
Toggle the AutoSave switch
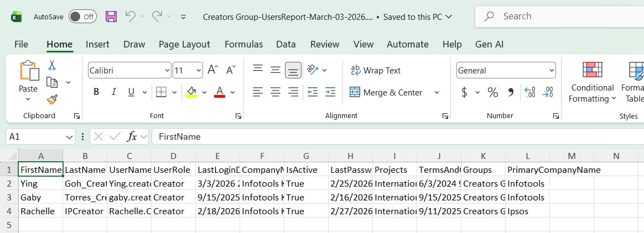pyautogui.click(x=82, y=17)
